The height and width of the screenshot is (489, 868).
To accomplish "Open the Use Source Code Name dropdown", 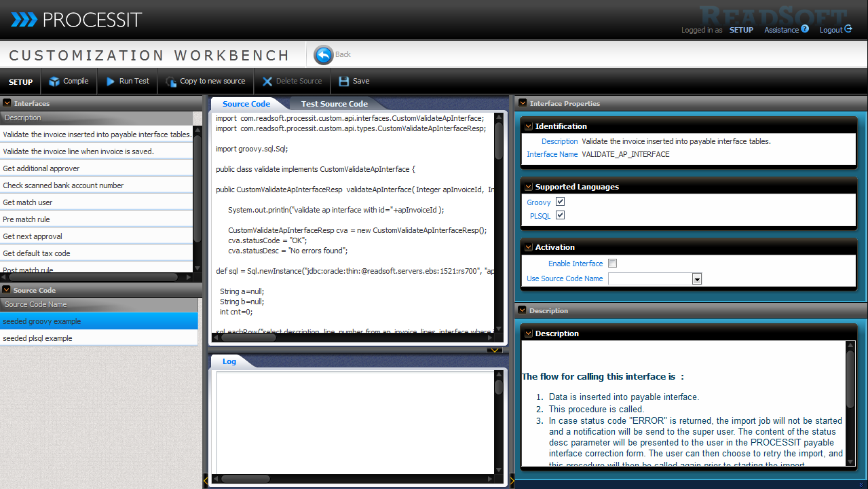I will pos(696,279).
